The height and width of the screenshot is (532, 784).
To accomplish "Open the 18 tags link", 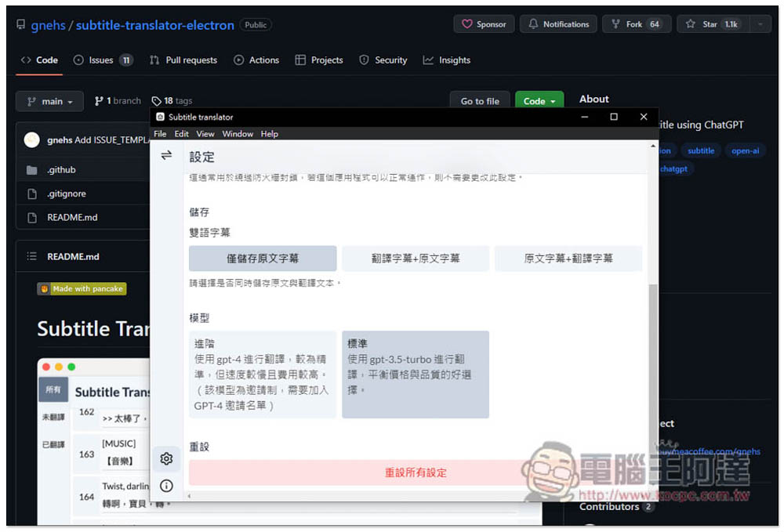I will 172,101.
